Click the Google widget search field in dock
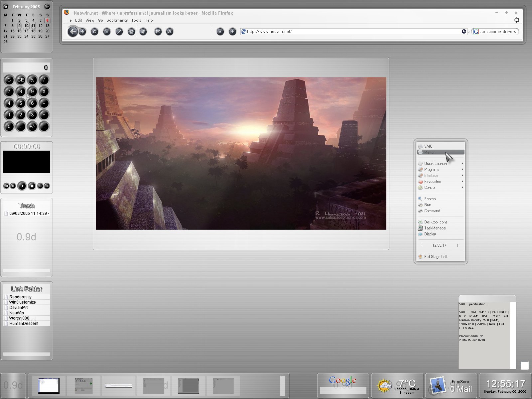Viewport: 532px width, 399px height. 343,390
